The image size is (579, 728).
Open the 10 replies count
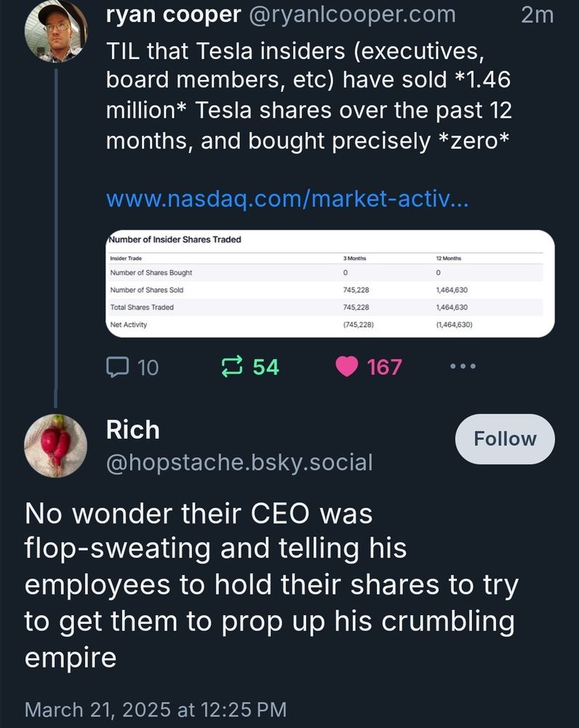[x=148, y=367]
